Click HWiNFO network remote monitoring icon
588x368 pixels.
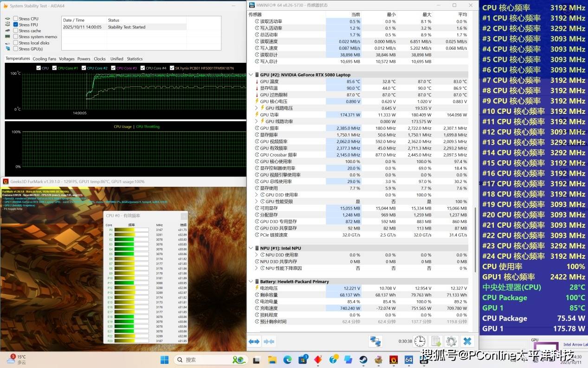coord(375,342)
